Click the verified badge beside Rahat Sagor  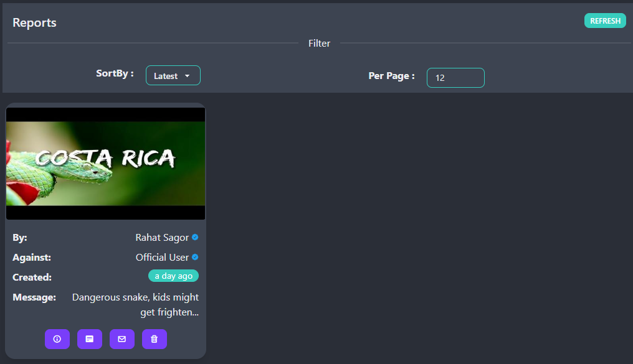click(x=195, y=238)
